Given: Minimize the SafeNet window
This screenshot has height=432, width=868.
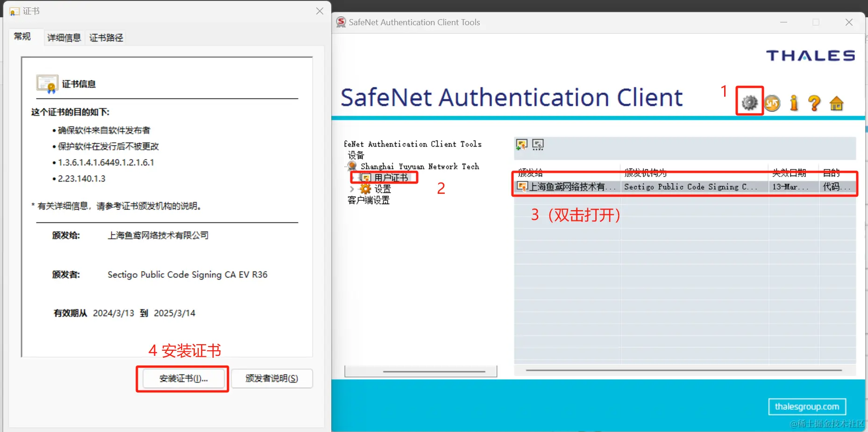Looking at the screenshot, I should pyautogui.click(x=783, y=22).
